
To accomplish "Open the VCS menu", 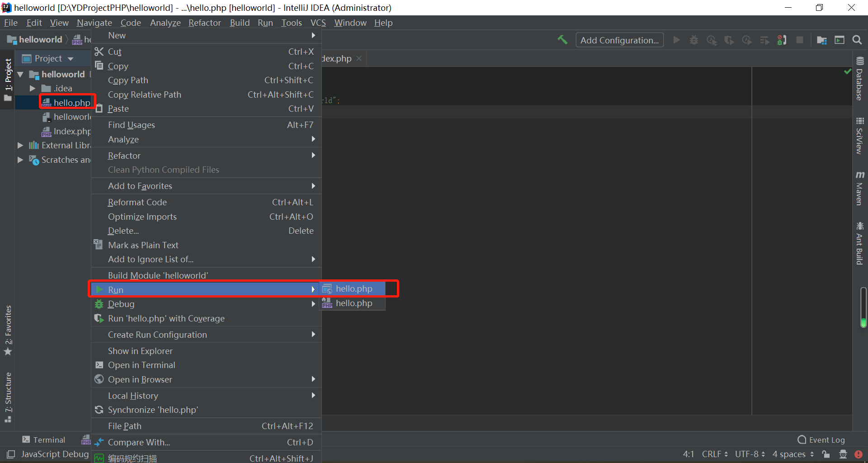I will pos(318,23).
